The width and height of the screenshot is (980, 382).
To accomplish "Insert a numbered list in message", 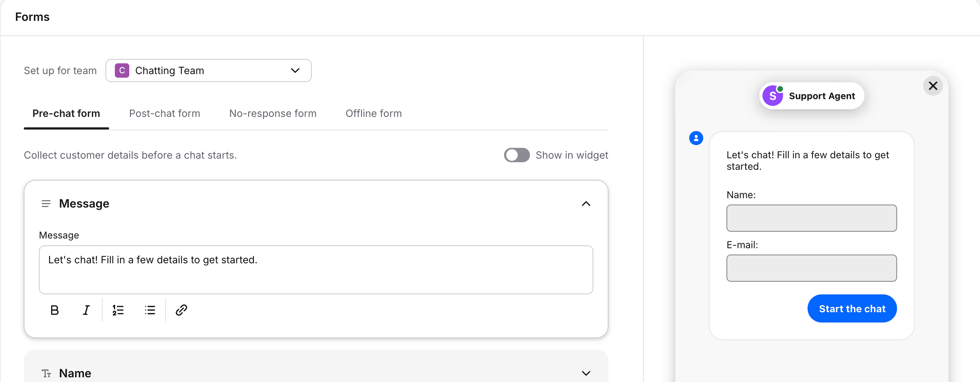I will [118, 310].
